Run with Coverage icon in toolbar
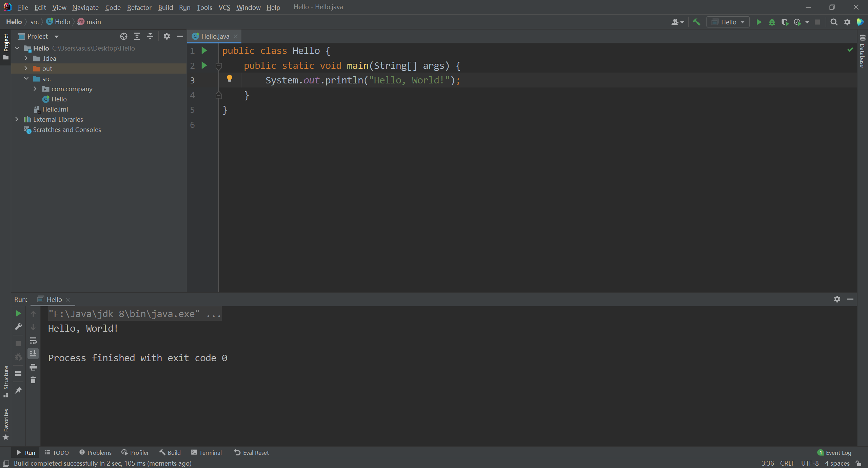 tap(785, 22)
